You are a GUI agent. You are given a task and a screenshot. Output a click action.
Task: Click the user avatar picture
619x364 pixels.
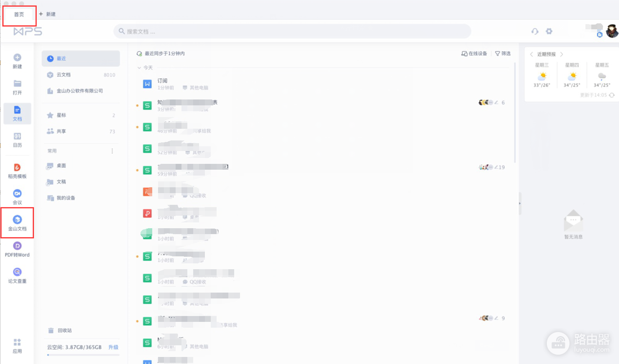click(612, 30)
